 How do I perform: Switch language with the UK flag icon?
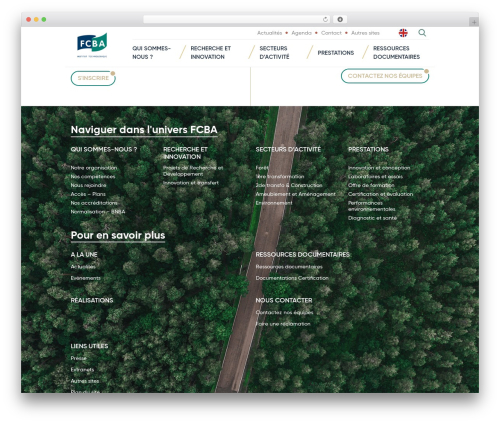coord(403,33)
